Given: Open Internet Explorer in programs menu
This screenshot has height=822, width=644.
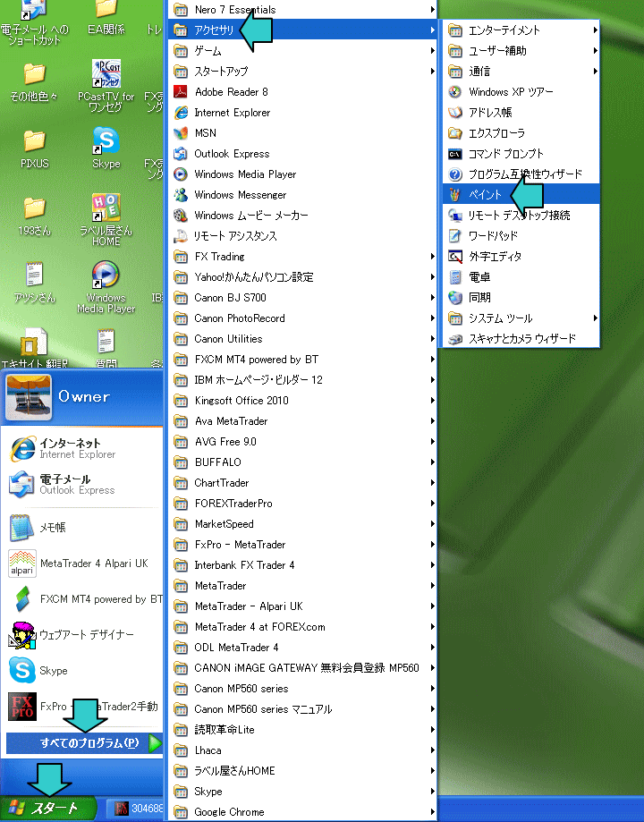Looking at the screenshot, I should click(302, 112).
